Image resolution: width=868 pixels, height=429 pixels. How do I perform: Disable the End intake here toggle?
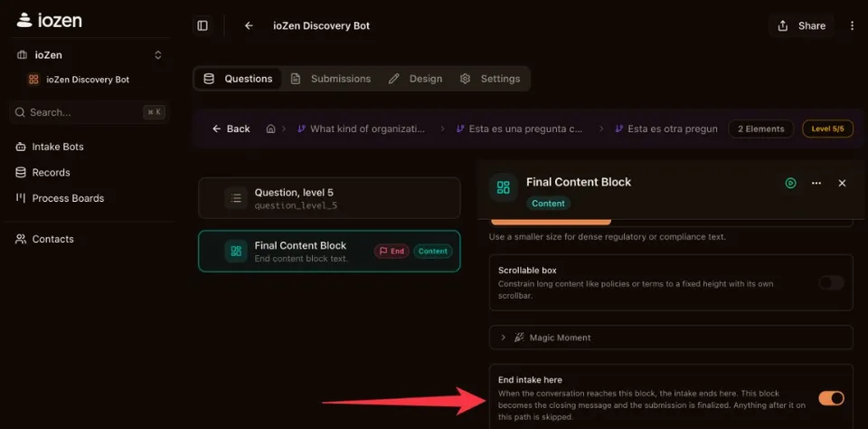(832, 398)
